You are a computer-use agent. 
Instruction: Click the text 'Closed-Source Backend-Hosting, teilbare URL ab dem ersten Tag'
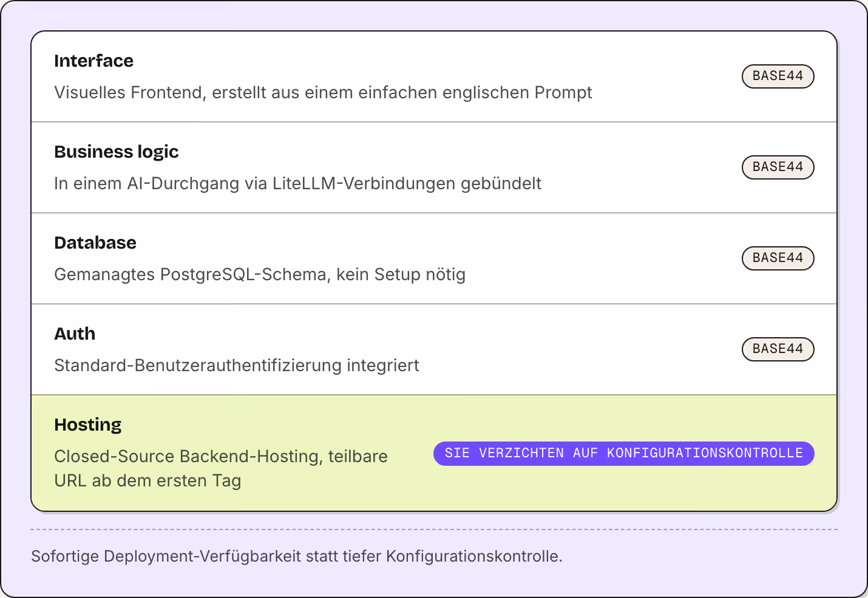[x=221, y=468]
